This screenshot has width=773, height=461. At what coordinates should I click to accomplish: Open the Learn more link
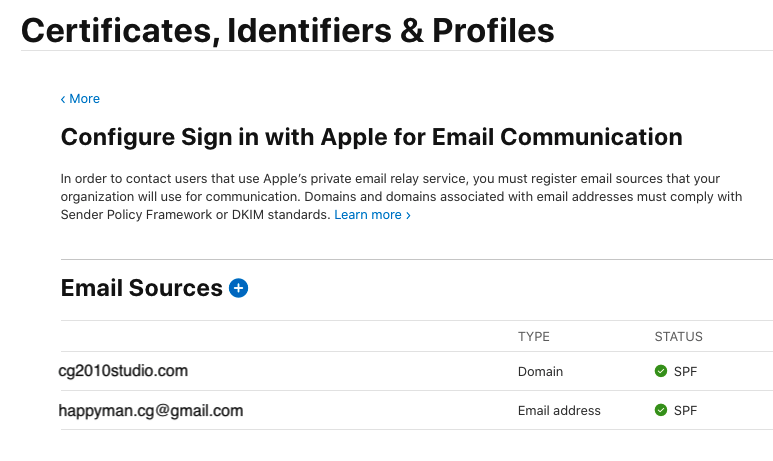(x=367, y=215)
